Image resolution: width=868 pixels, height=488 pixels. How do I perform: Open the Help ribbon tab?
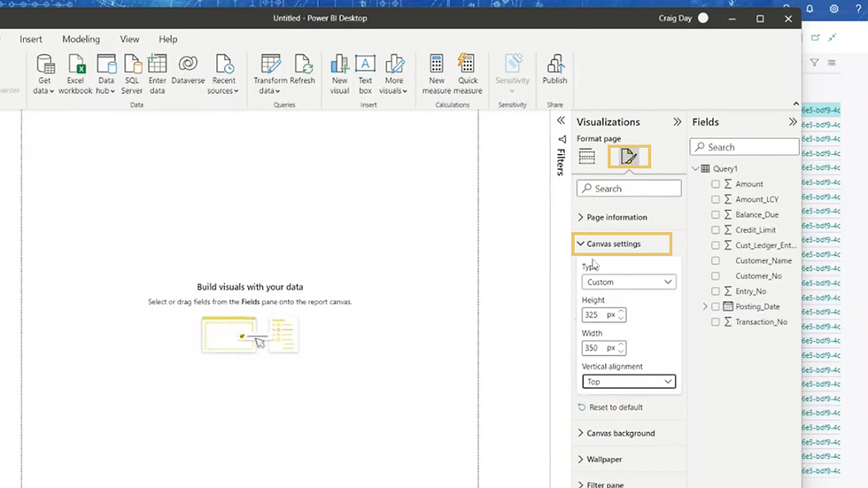click(x=167, y=39)
